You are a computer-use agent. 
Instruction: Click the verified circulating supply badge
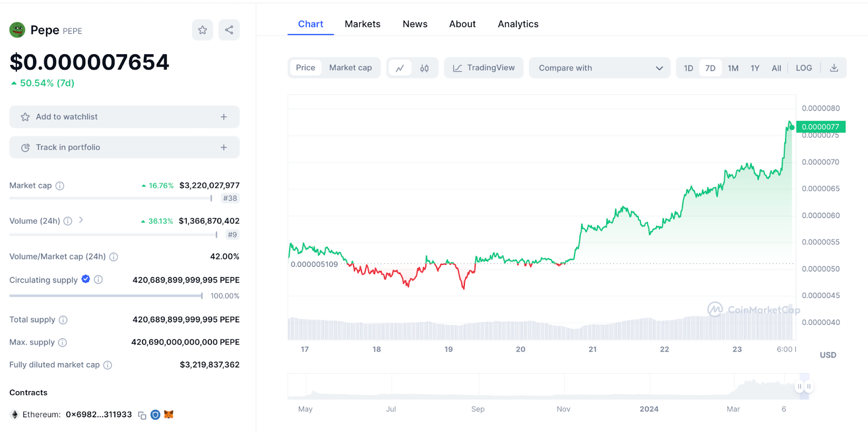(86, 279)
